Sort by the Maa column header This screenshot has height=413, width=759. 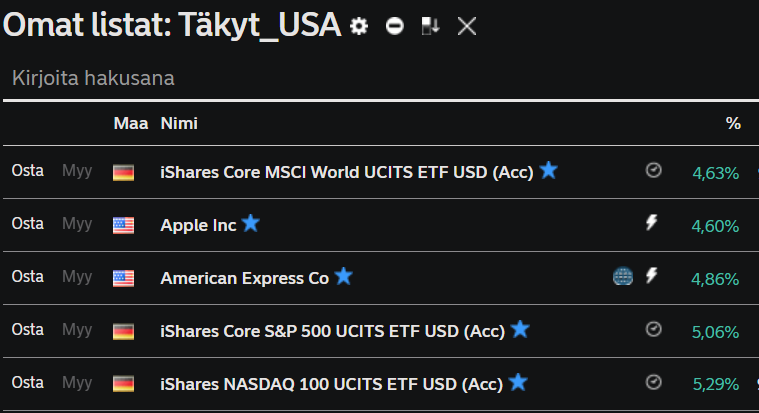131,123
